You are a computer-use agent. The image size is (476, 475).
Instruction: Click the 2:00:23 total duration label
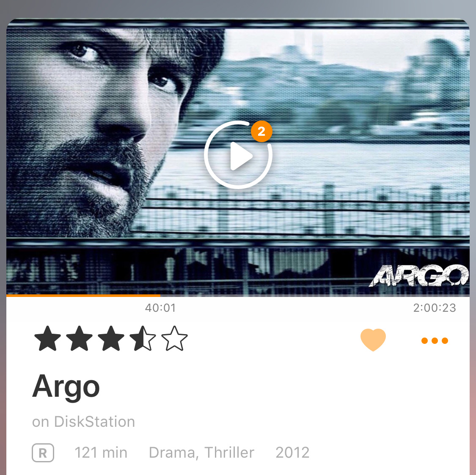tap(435, 308)
